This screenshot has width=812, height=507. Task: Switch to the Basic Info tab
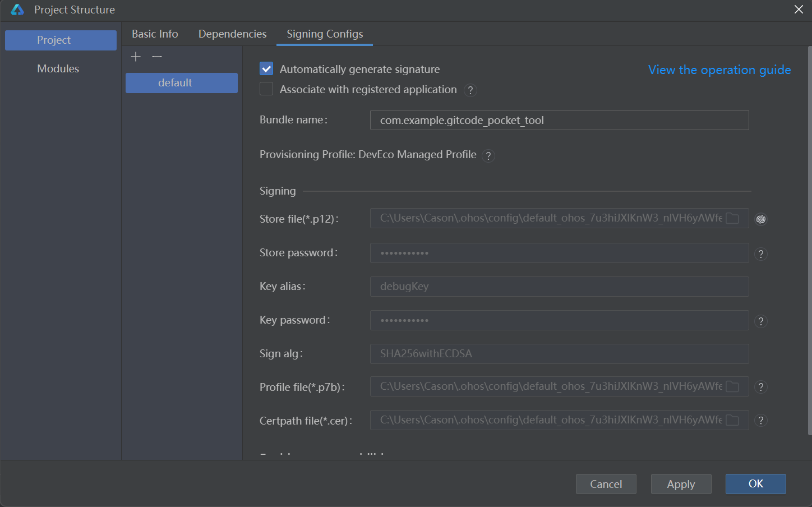pyautogui.click(x=155, y=34)
